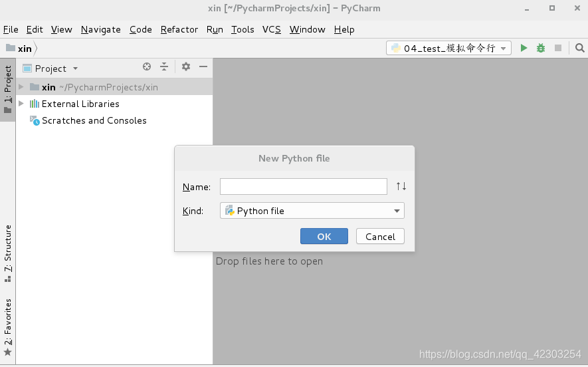
Task: Expand the xin project folder node
Action: (x=21, y=87)
